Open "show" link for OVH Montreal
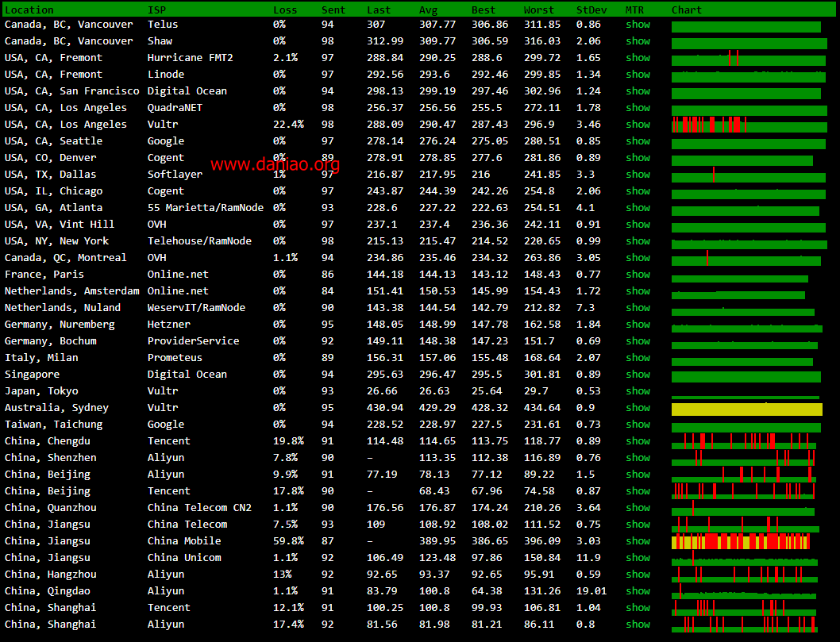 pyautogui.click(x=638, y=258)
